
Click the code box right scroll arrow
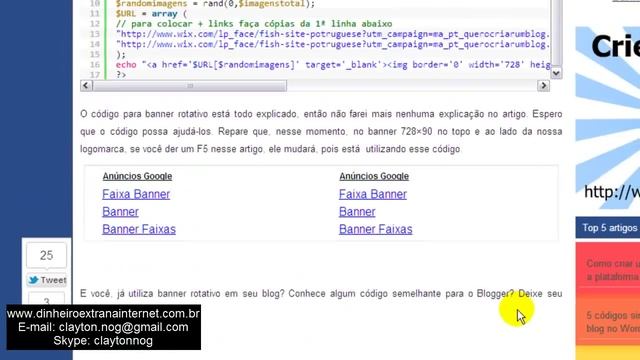[x=543, y=86]
